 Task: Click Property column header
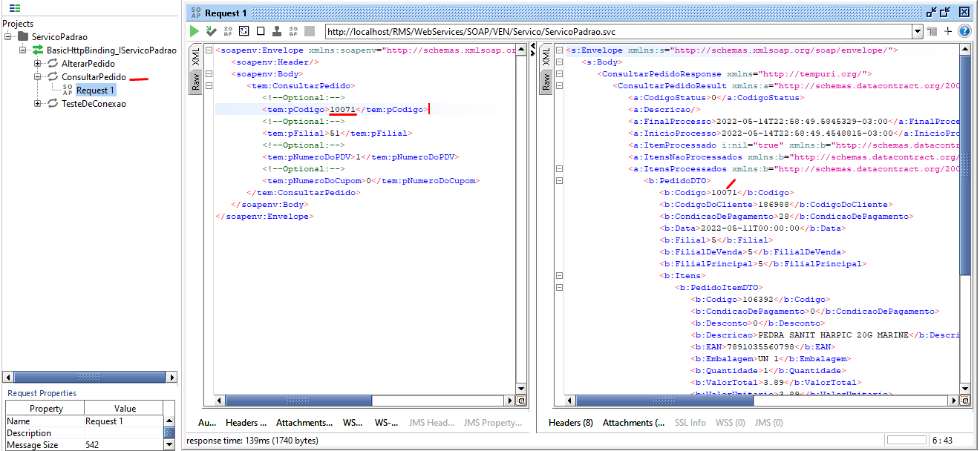point(46,409)
